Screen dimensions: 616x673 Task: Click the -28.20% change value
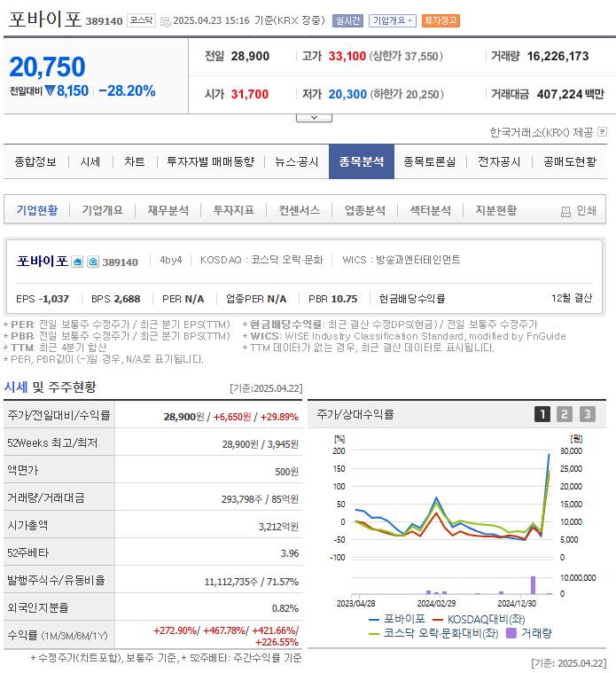pyautogui.click(x=127, y=90)
